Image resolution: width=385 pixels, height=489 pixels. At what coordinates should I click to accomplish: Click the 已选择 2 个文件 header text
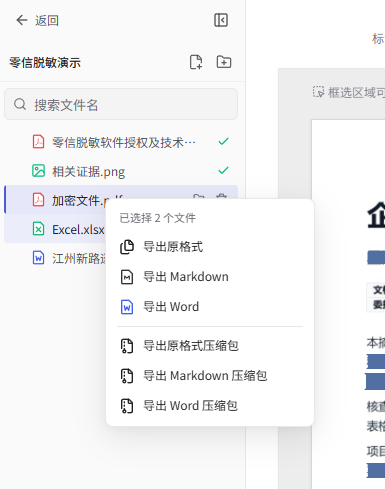[157, 218]
